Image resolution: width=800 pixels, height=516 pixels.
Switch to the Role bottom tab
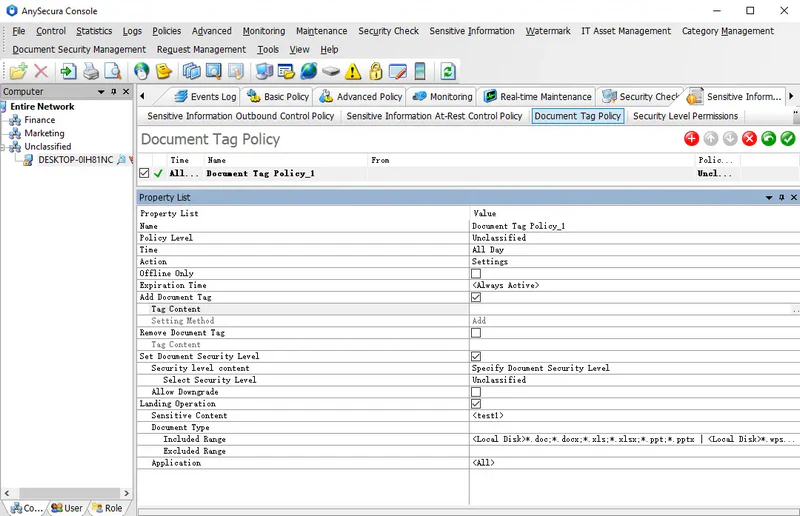[107, 508]
